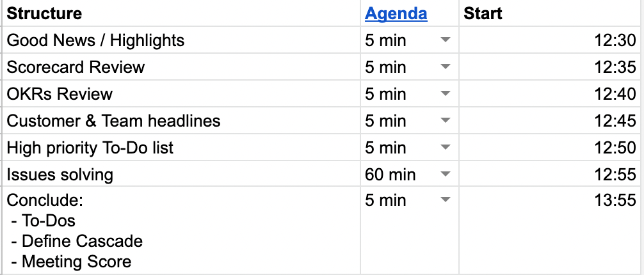
Task: Open the 60 min dropdown for Issues solving
Action: point(446,175)
